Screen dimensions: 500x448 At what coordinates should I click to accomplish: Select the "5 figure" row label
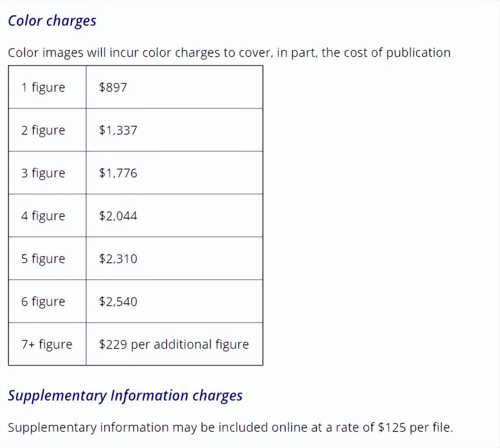43,259
